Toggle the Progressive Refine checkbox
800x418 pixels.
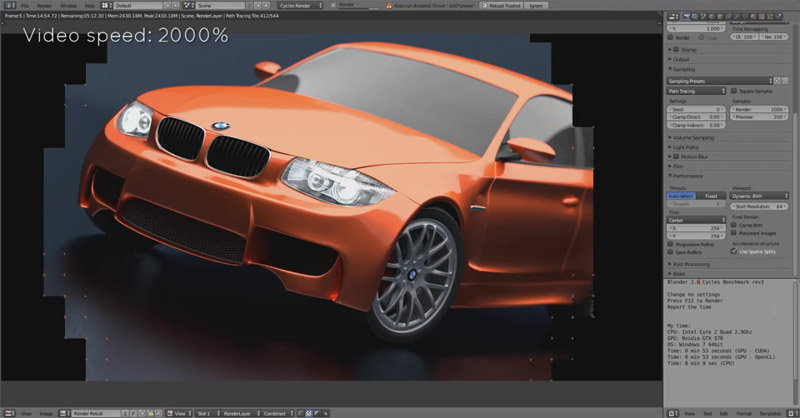672,244
